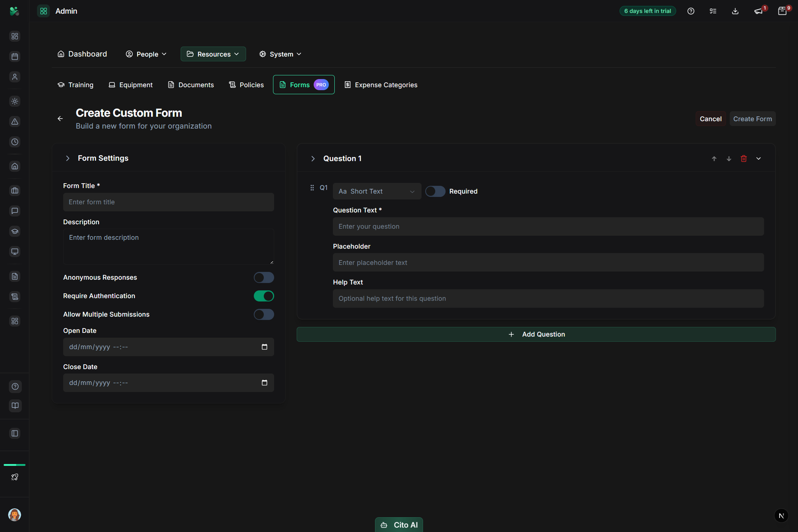This screenshot has width=798, height=532.
Task: Open the Short Text question type dropdown
Action: click(376, 191)
